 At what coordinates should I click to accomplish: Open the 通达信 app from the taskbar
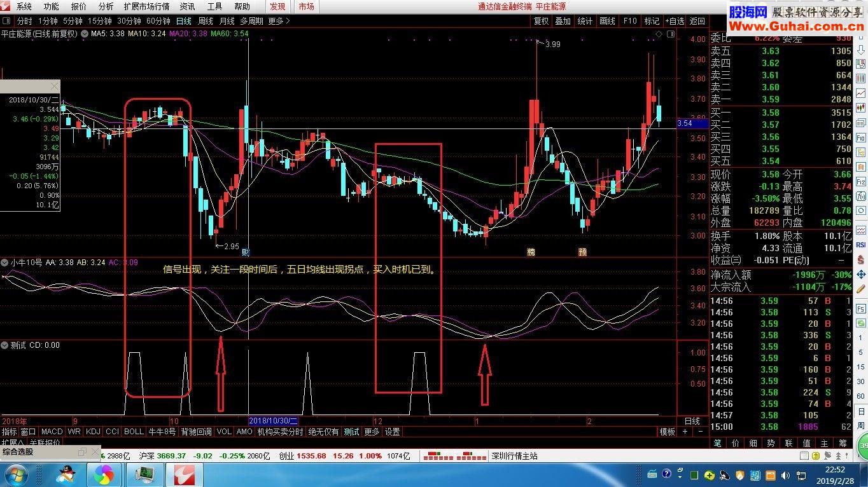(x=185, y=474)
